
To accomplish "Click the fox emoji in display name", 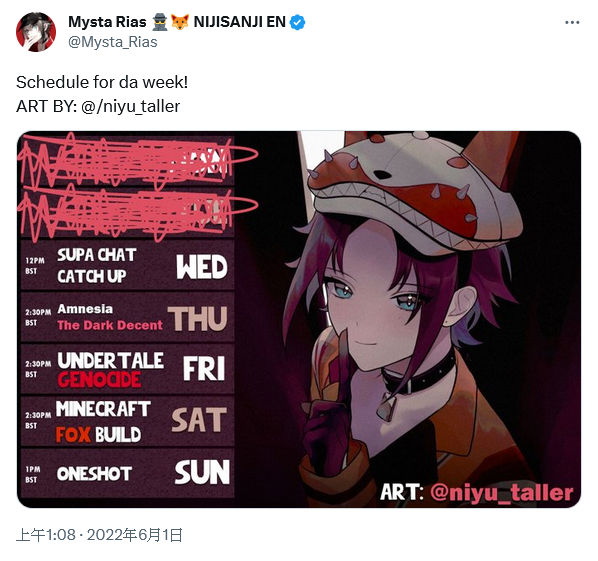I will point(180,22).
